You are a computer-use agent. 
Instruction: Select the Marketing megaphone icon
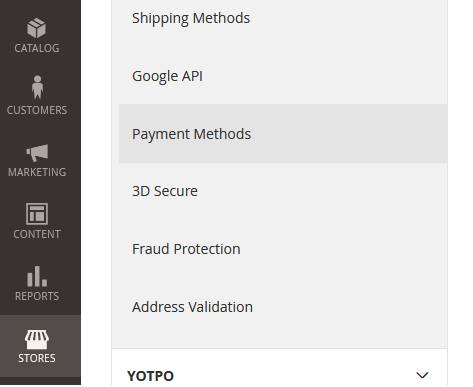(37, 153)
